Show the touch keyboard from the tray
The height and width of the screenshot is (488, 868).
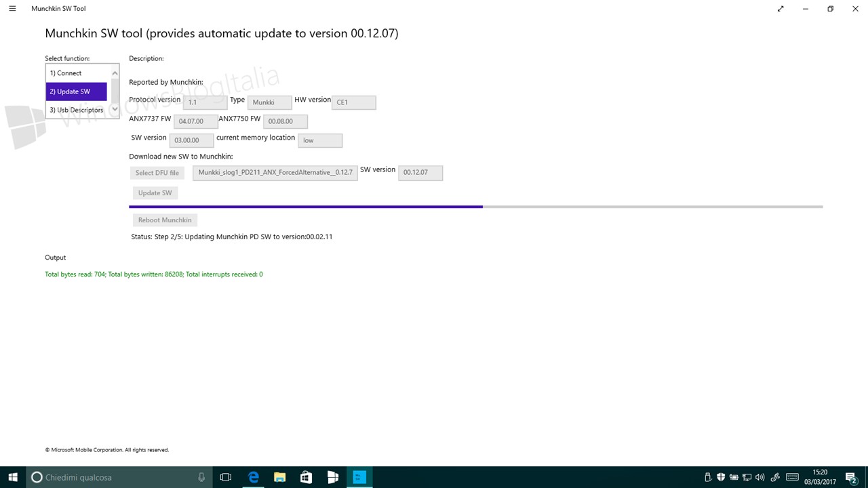791,477
